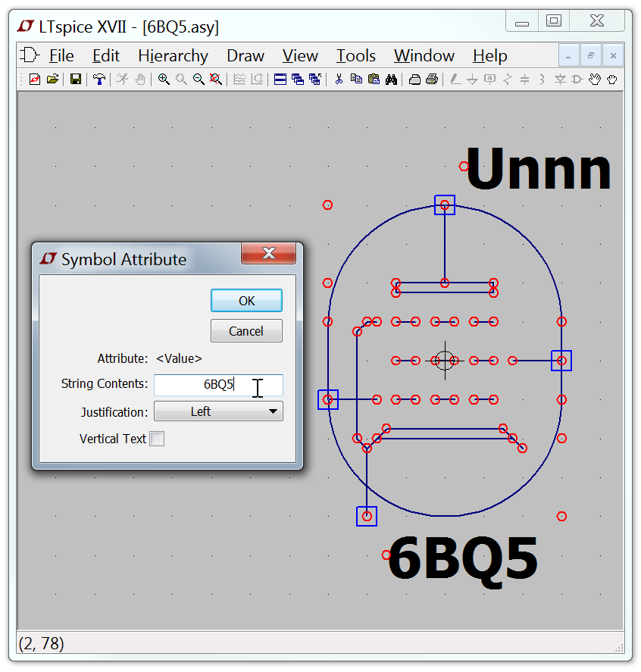Screen dimensions: 641x672
Task: Open the Hierarchy menu
Action: coord(173,56)
